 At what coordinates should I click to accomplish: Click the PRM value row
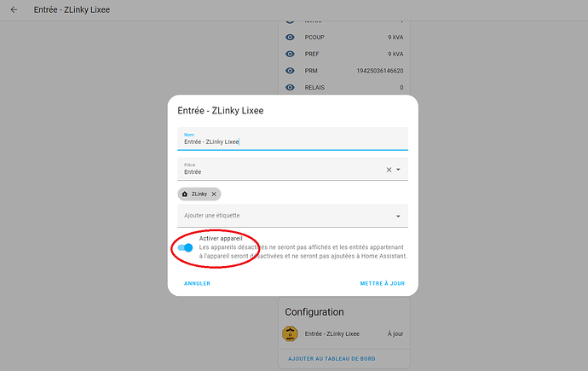tap(344, 71)
